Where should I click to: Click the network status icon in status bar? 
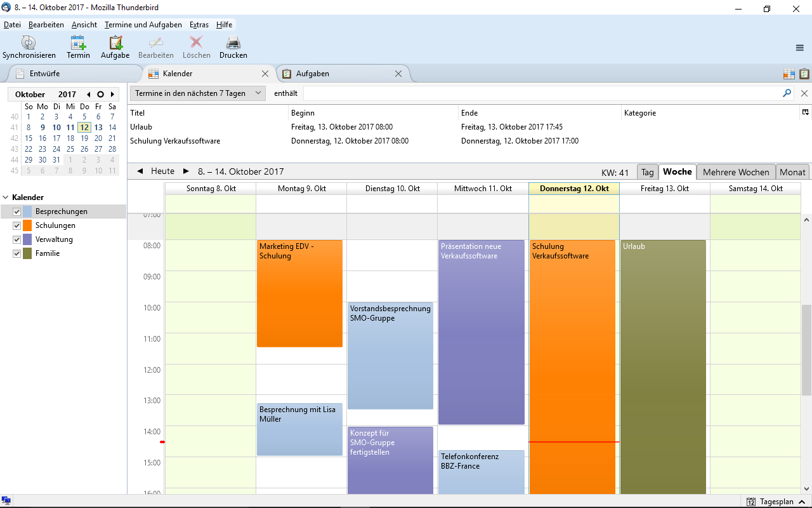pos(6,502)
